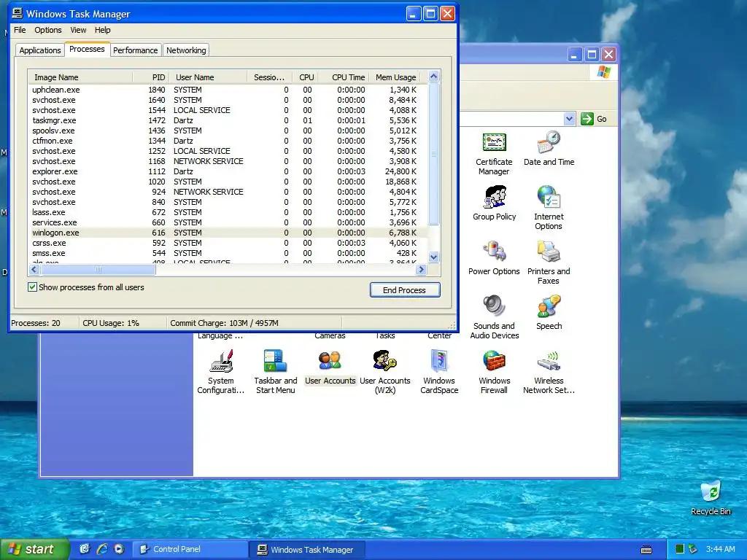This screenshot has height=560, width=747.
Task: Select the Processes tab
Action: [87, 49]
